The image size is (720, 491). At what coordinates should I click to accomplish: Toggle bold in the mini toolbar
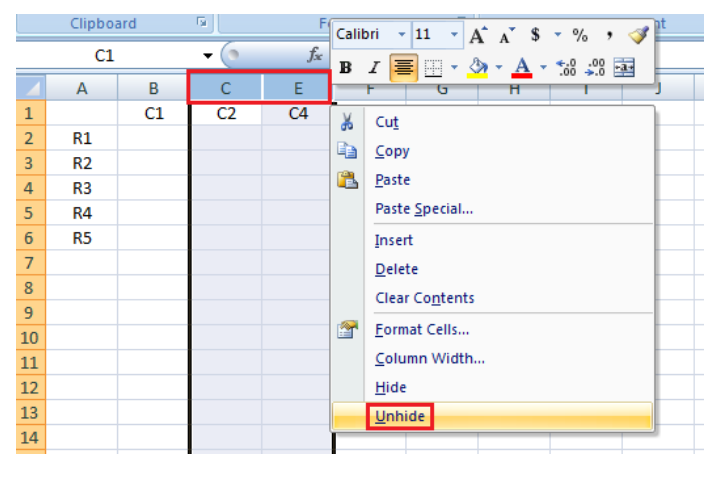346,67
